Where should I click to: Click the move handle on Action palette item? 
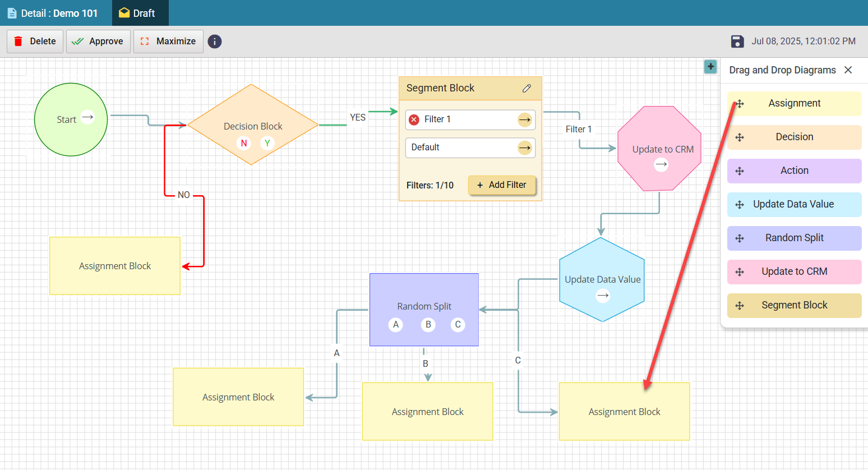pos(740,171)
